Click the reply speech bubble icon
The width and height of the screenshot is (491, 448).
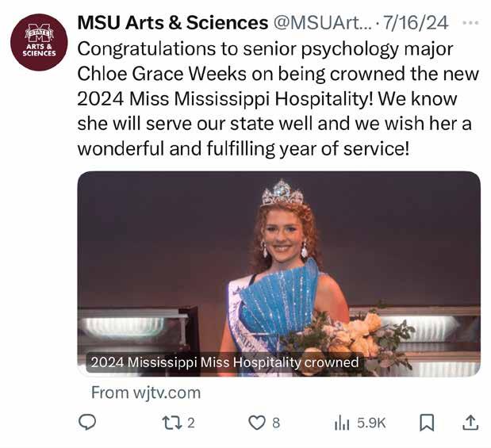coord(87,423)
